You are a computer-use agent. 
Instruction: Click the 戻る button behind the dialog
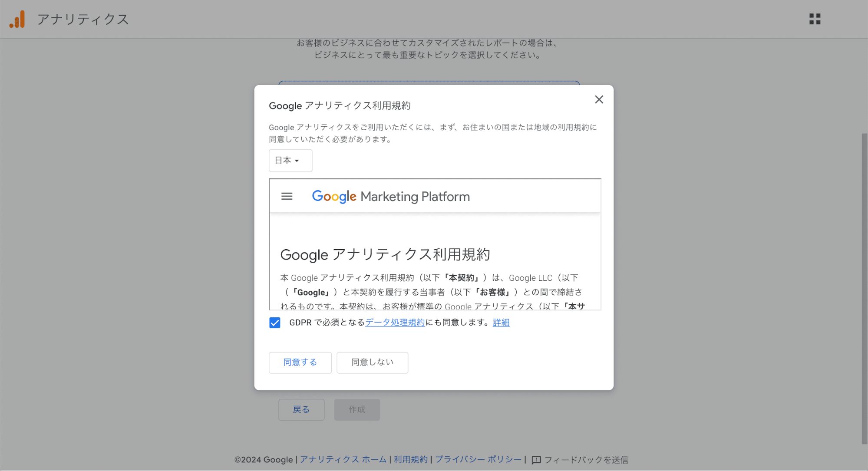(x=301, y=410)
